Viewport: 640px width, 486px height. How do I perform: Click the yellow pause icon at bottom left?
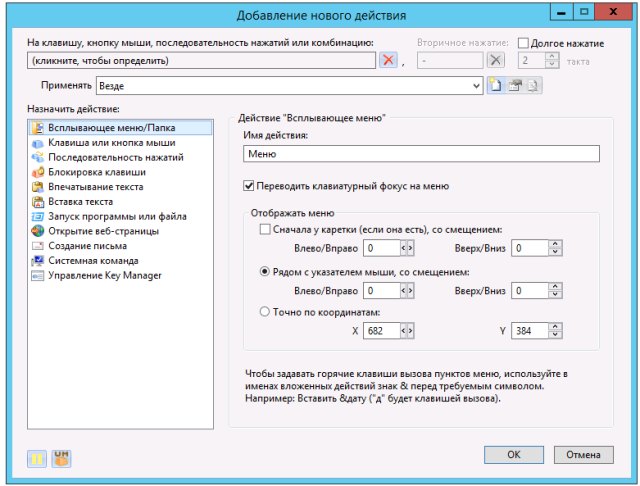(x=37, y=459)
